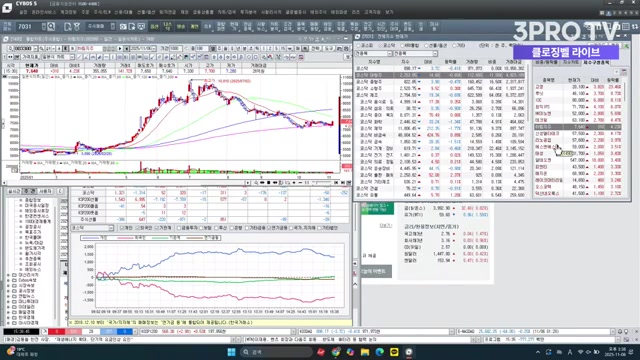This screenshot has height=360, width=640.
Task: Open Microsoft Edge from the taskbar
Action: coord(380,352)
